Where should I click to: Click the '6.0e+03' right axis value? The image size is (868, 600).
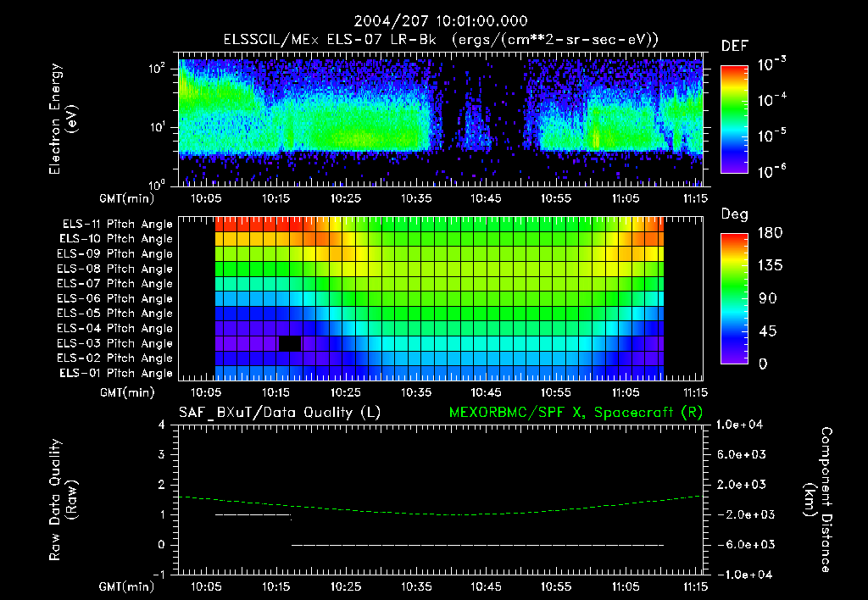pos(742,454)
